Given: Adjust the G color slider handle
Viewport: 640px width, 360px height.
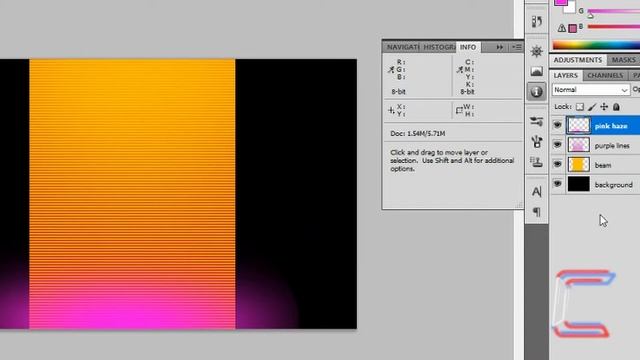Looking at the screenshot, I should pyautogui.click(x=590, y=16).
